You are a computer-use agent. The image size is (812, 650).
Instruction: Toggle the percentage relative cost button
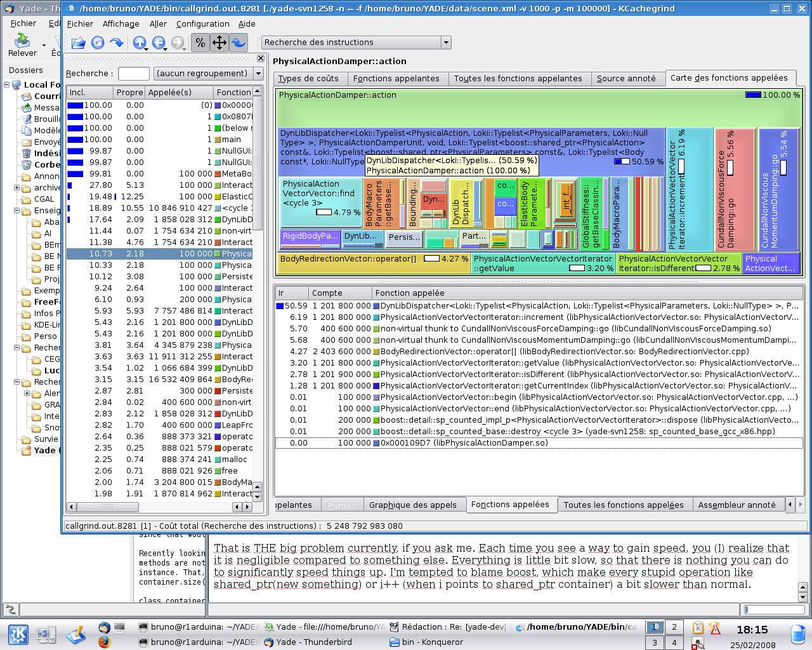click(200, 43)
